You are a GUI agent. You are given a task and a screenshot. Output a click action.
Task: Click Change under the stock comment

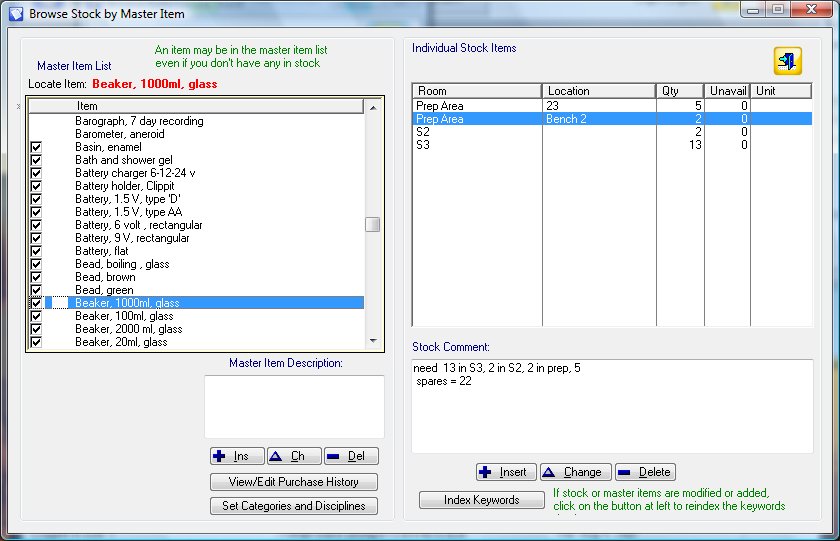(x=574, y=472)
